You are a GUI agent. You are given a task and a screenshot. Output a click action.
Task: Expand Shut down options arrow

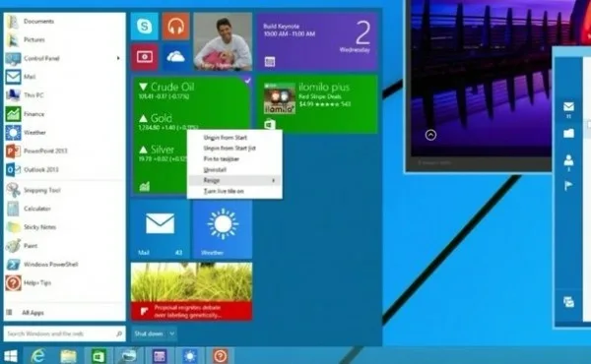tap(171, 334)
